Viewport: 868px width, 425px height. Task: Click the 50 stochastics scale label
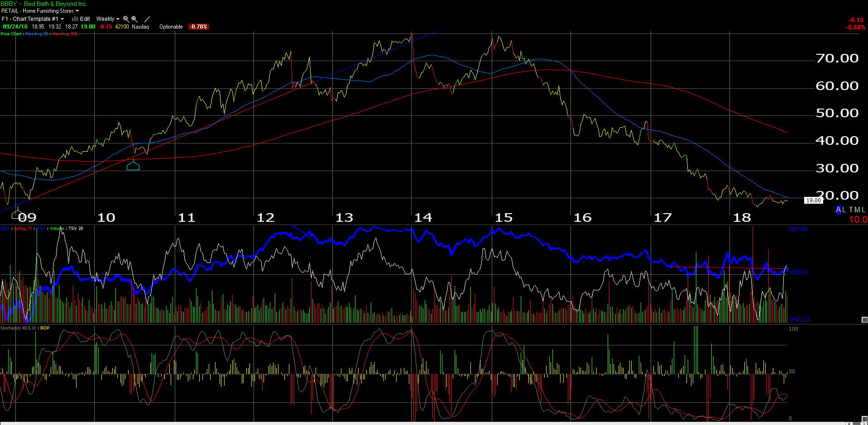(792, 372)
